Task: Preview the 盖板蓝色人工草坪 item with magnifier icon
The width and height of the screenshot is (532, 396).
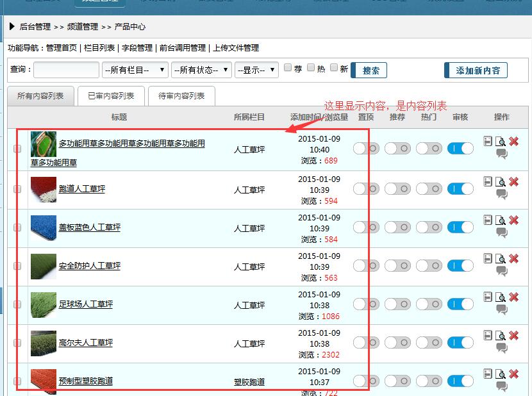Action: 501,220
